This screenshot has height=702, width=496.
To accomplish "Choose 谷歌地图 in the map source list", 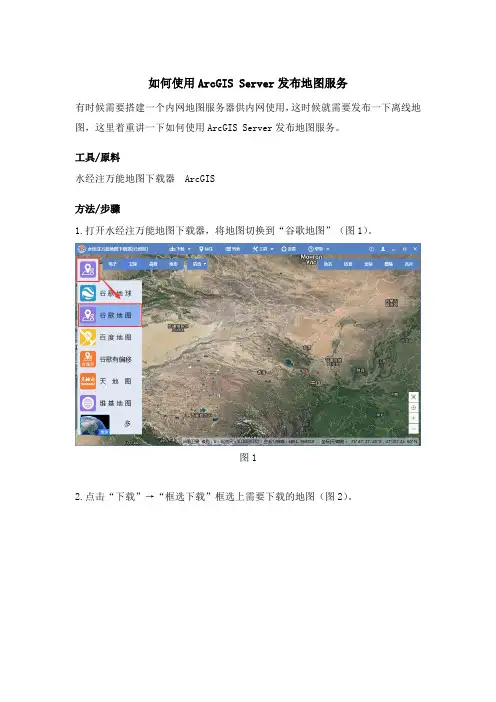I will tap(110, 315).
